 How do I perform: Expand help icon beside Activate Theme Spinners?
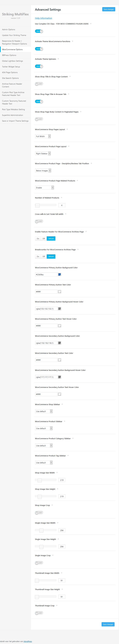[x=58, y=59]
